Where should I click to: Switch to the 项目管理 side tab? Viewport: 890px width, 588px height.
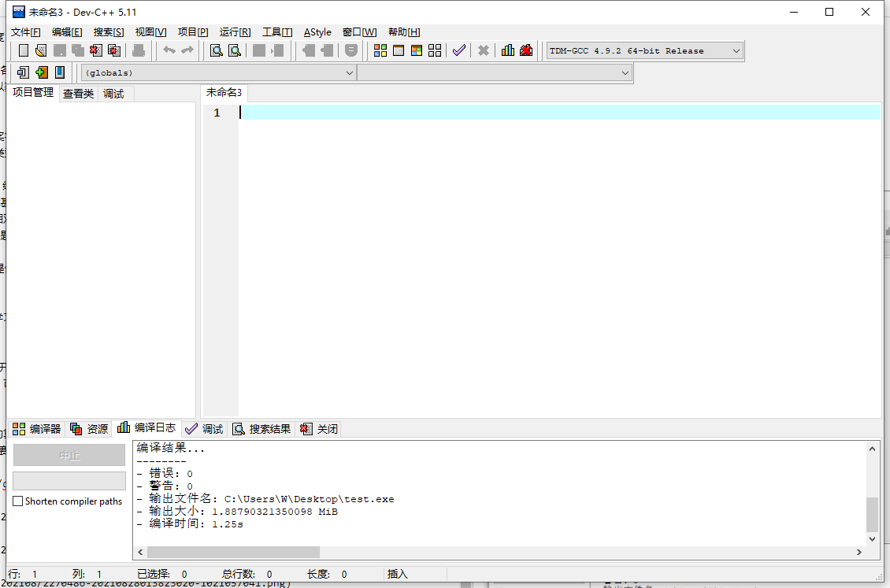pos(33,92)
